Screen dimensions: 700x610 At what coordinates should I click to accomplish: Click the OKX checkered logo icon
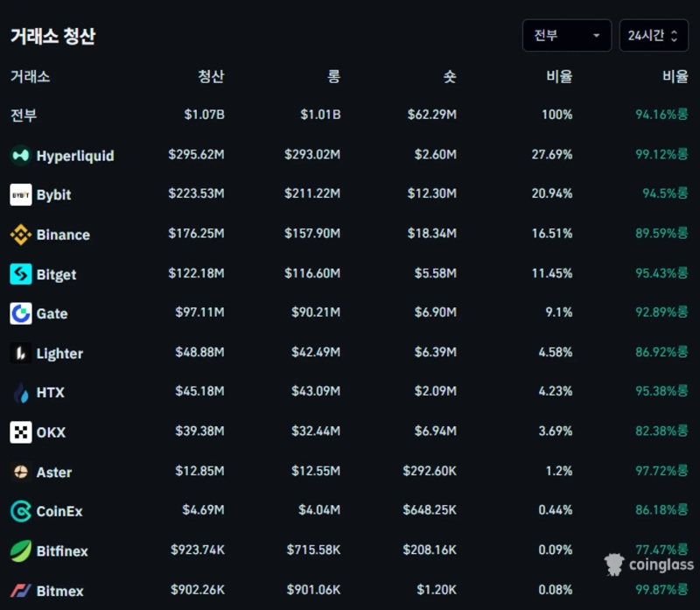tap(21, 432)
